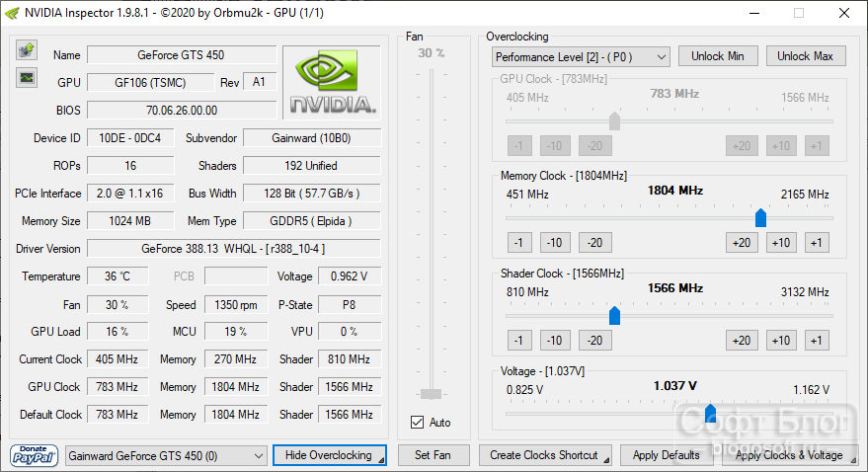This screenshot has height=472, width=868.
Task: Click the Current Clock value 405 MHz
Action: click(x=118, y=359)
